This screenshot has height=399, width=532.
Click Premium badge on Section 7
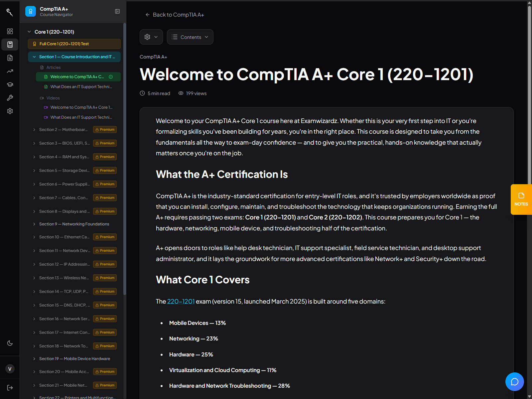[x=105, y=198]
